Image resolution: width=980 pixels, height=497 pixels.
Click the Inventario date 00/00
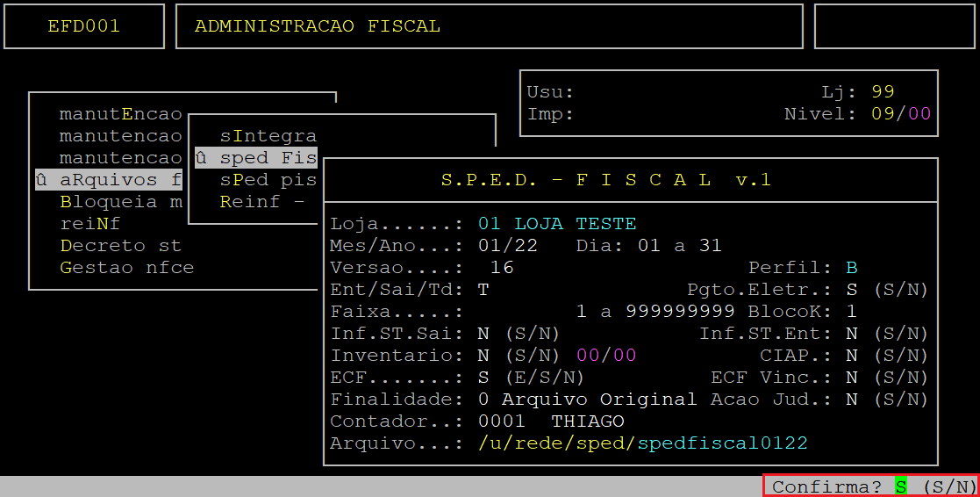[606, 355]
